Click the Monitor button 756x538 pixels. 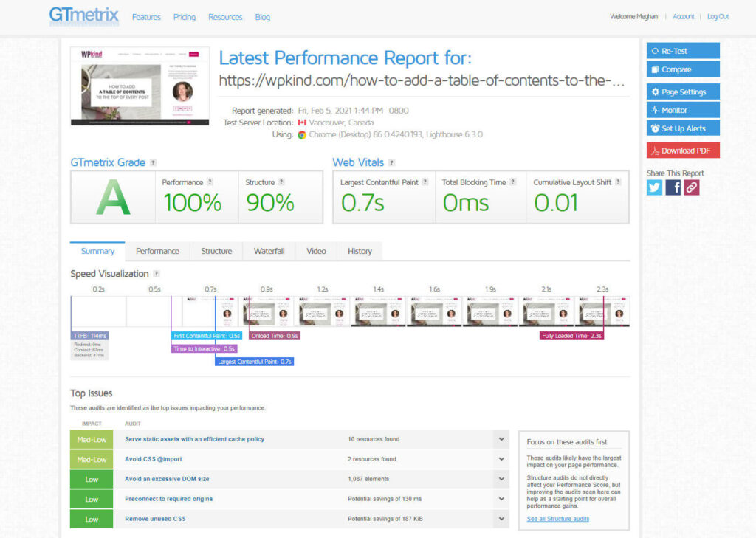pos(683,110)
